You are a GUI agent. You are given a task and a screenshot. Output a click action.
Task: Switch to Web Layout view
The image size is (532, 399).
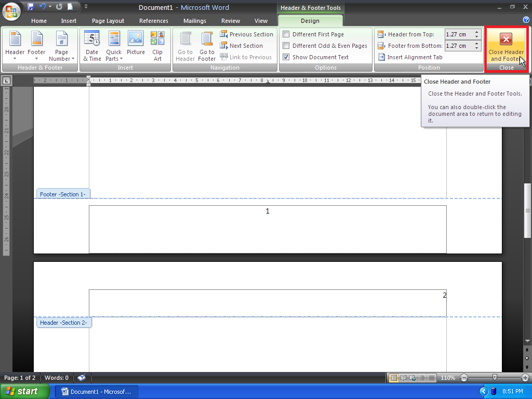(x=413, y=378)
